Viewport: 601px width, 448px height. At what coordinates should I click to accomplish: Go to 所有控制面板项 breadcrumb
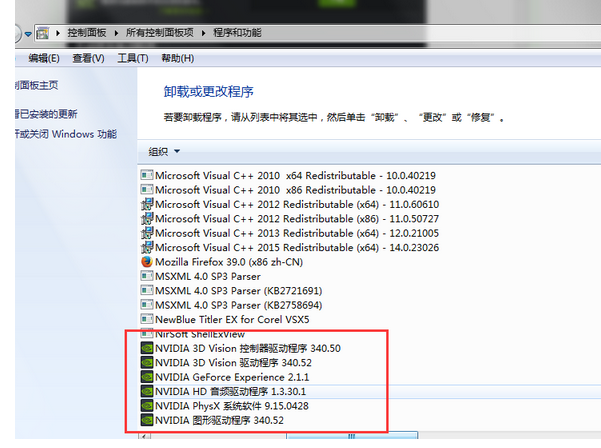[160, 33]
